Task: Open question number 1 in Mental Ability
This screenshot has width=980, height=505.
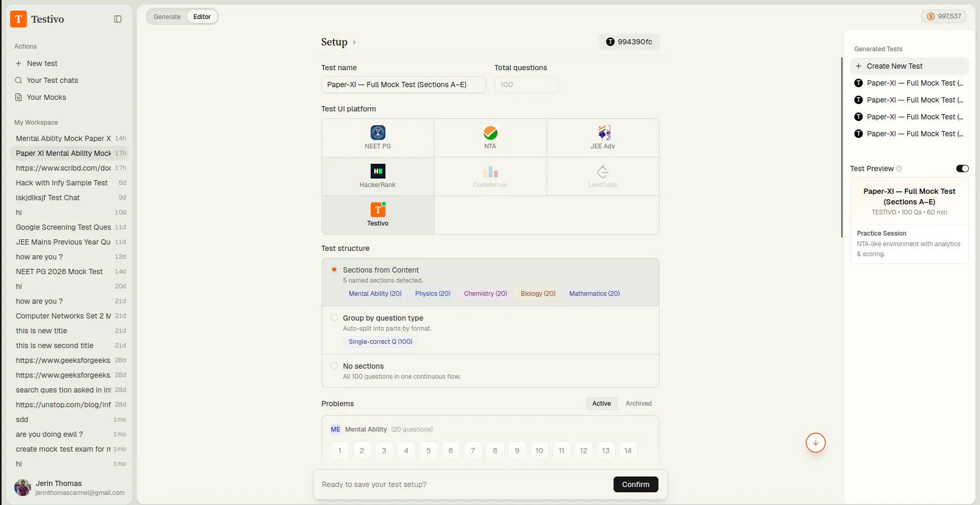Action: [x=340, y=451]
